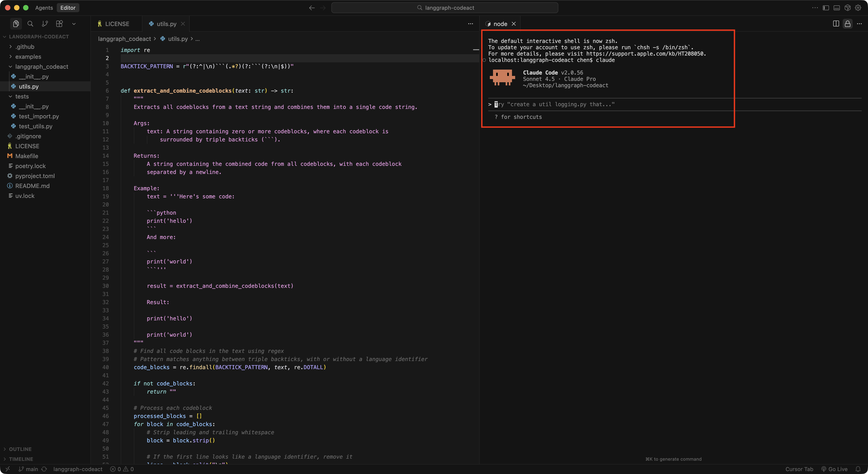Expand the .github folder

[25, 47]
